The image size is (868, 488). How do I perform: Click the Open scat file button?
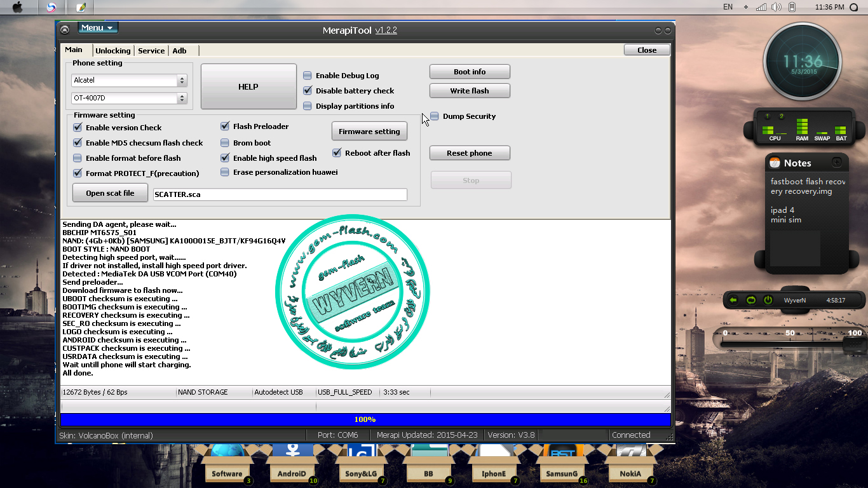pos(110,193)
